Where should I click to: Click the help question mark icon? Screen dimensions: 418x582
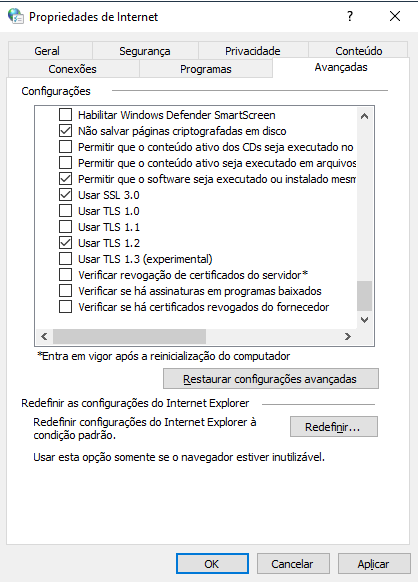point(350,16)
